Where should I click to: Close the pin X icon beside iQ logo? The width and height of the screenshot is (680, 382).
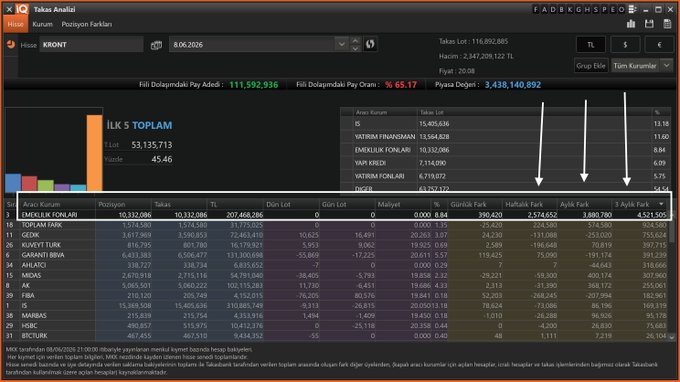point(9,9)
